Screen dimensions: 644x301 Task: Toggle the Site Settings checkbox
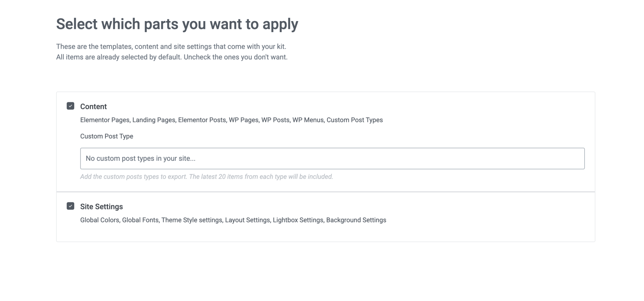click(70, 206)
